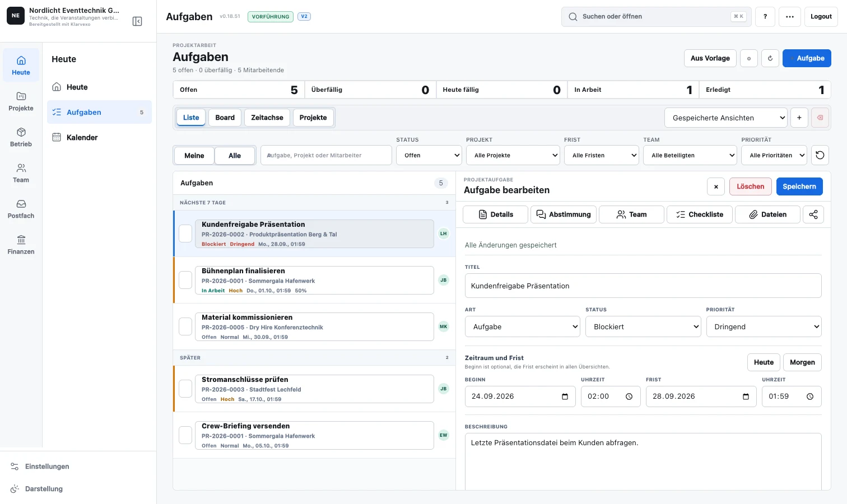Open the Gespeicherte Ansichten dropdown

coord(726,118)
